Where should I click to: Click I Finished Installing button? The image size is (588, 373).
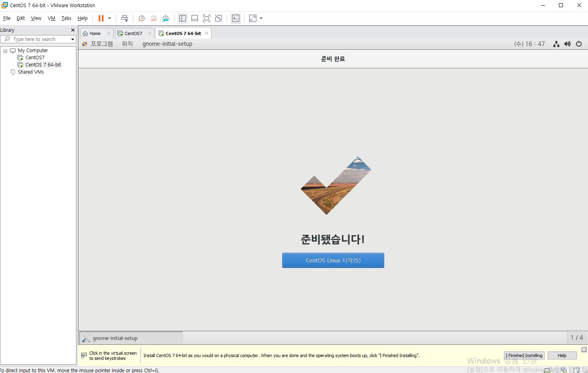coord(524,355)
